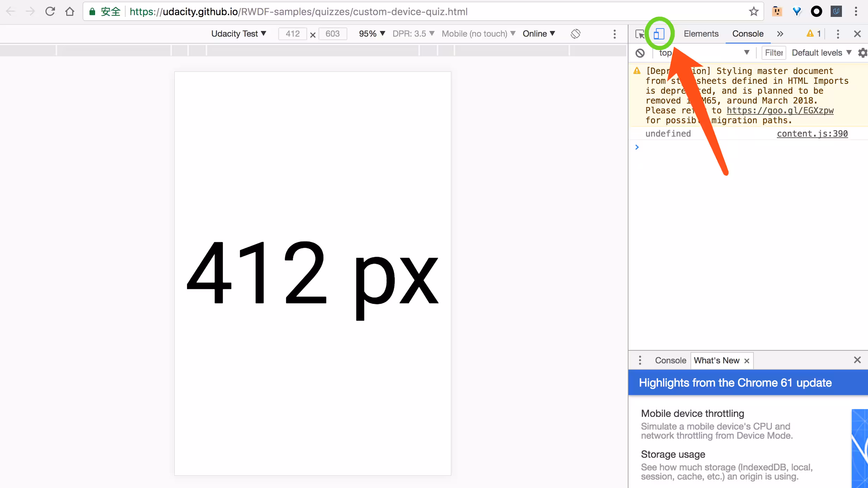This screenshot has height=488, width=868.
Task: Click the rotate screen orientation icon
Action: pos(575,34)
